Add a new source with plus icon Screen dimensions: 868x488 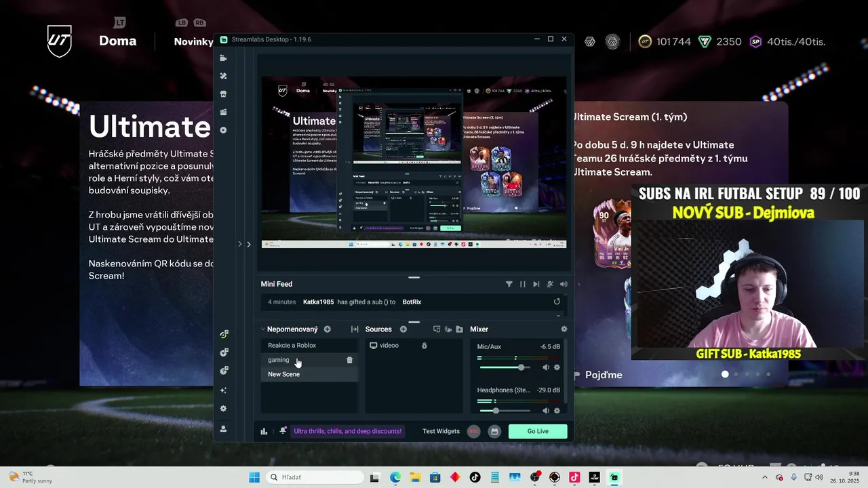(403, 329)
